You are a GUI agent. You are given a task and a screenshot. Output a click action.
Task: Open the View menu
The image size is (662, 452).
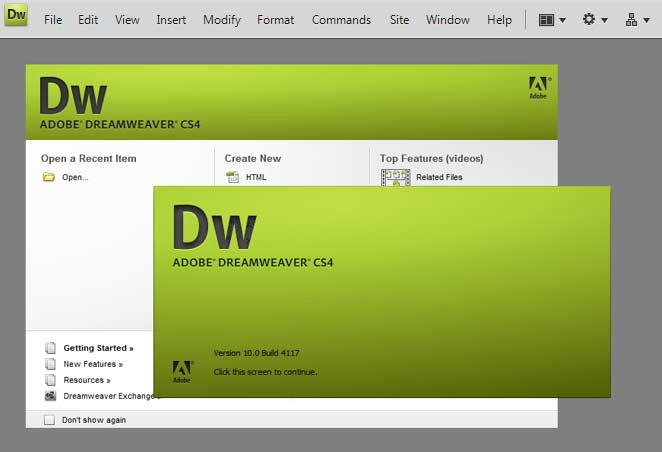[x=127, y=20]
